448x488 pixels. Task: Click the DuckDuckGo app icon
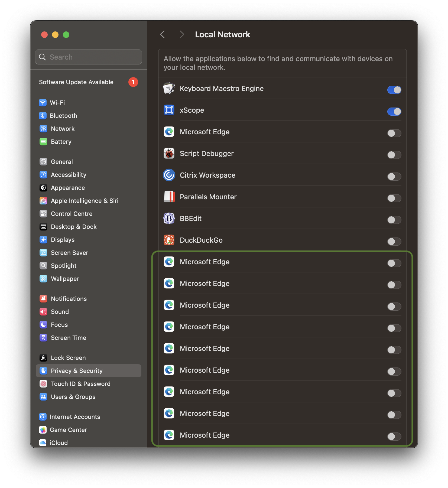pyautogui.click(x=169, y=240)
